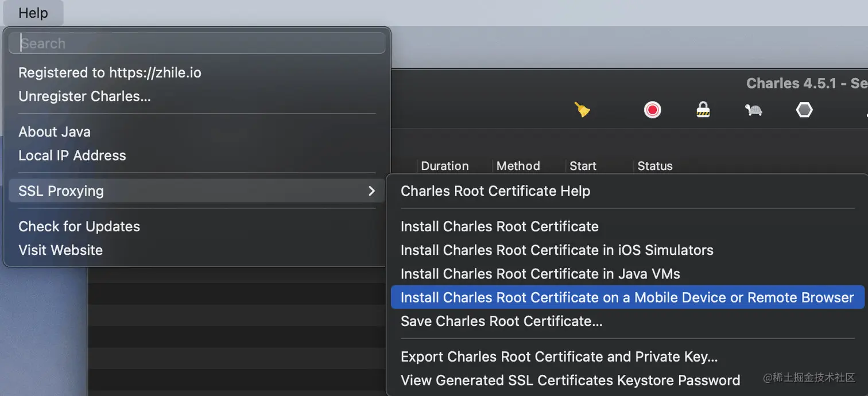Viewport: 868px width, 396px height.
Task: Select Registered to https://zhile.io entry
Action: pos(110,73)
